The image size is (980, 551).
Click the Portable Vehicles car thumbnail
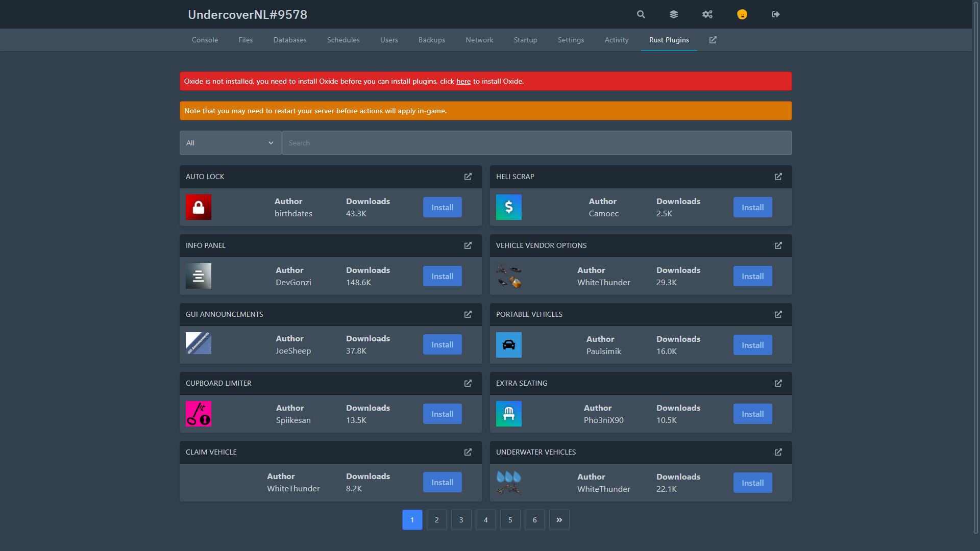509,345
